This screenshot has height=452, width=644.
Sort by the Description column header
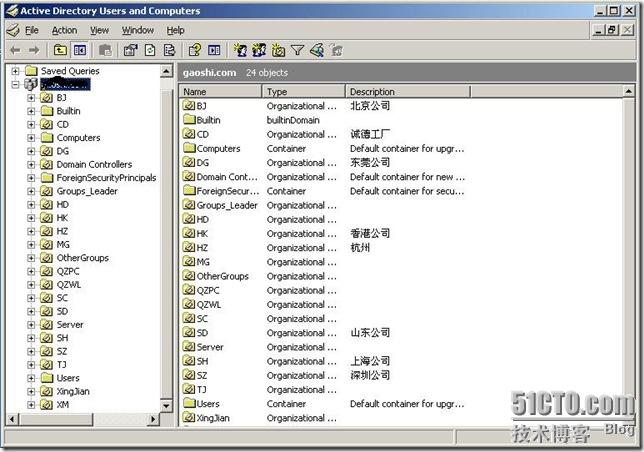pyautogui.click(x=407, y=92)
